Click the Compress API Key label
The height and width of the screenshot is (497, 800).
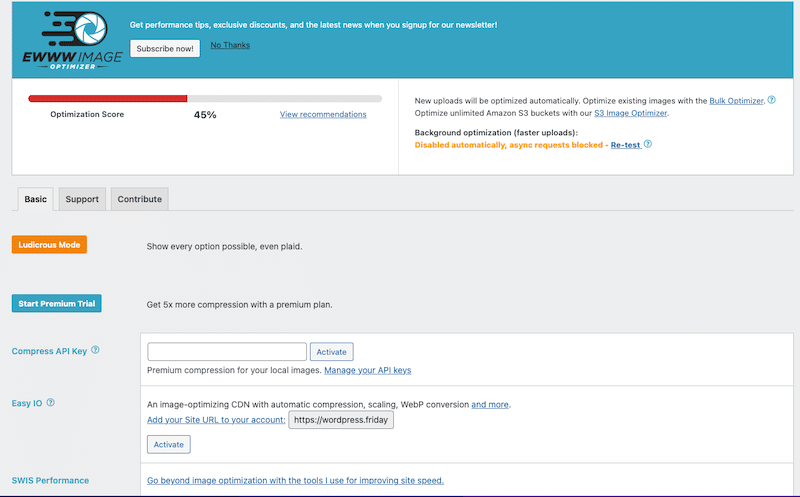(x=49, y=351)
